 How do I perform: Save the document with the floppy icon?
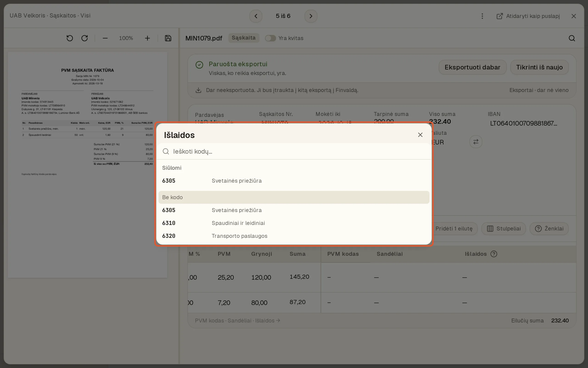(168, 38)
